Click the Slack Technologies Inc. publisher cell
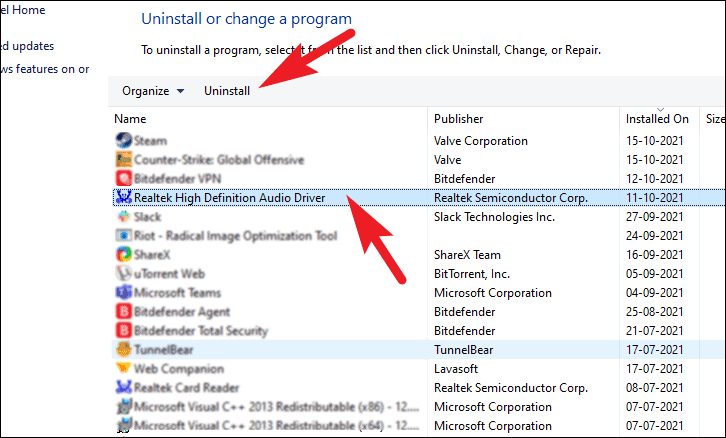 494,217
